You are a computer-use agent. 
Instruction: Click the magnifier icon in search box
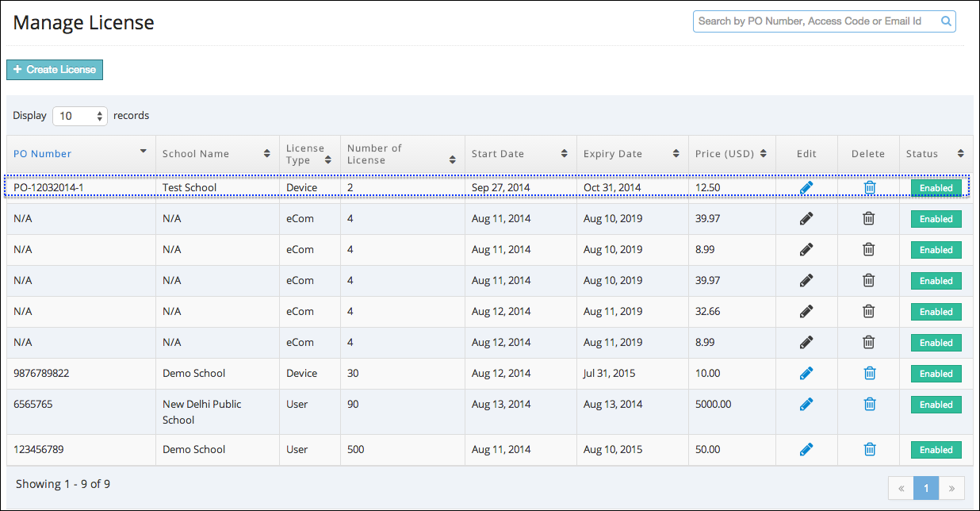coord(946,21)
